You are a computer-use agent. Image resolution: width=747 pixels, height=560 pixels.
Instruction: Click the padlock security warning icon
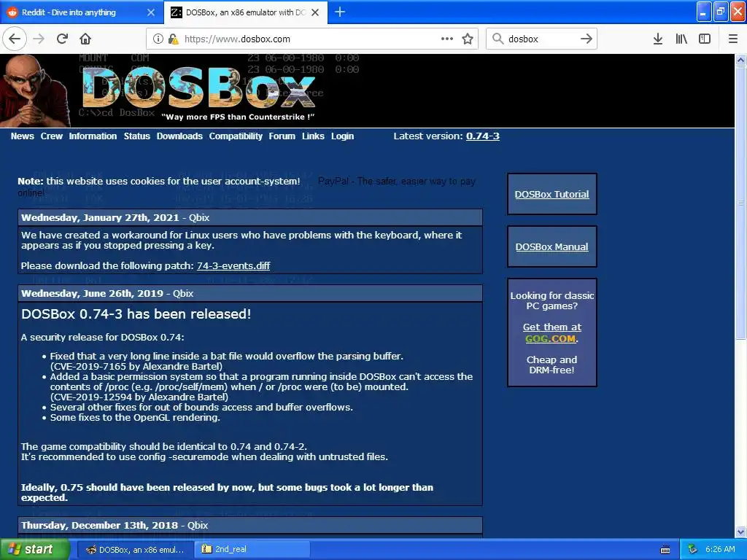(173, 39)
